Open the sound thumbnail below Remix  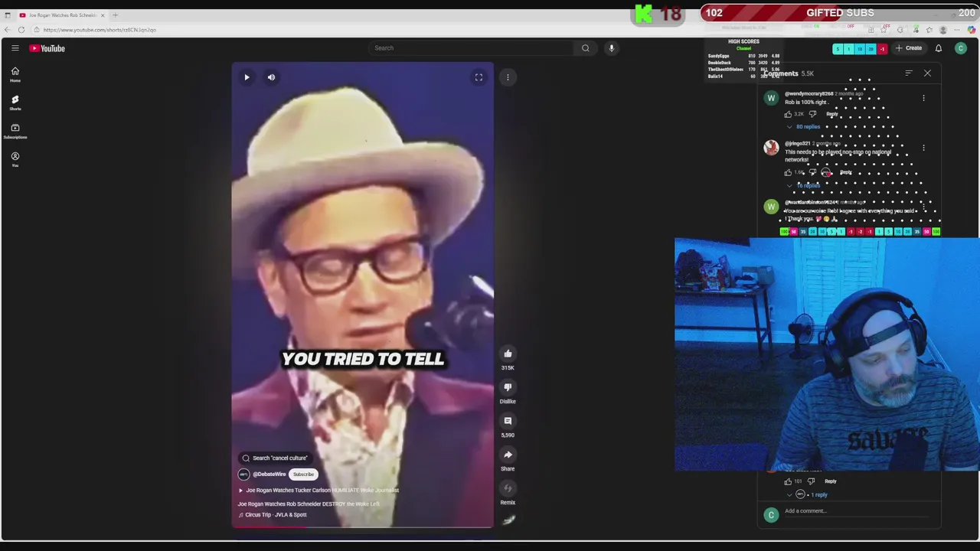coord(508,520)
